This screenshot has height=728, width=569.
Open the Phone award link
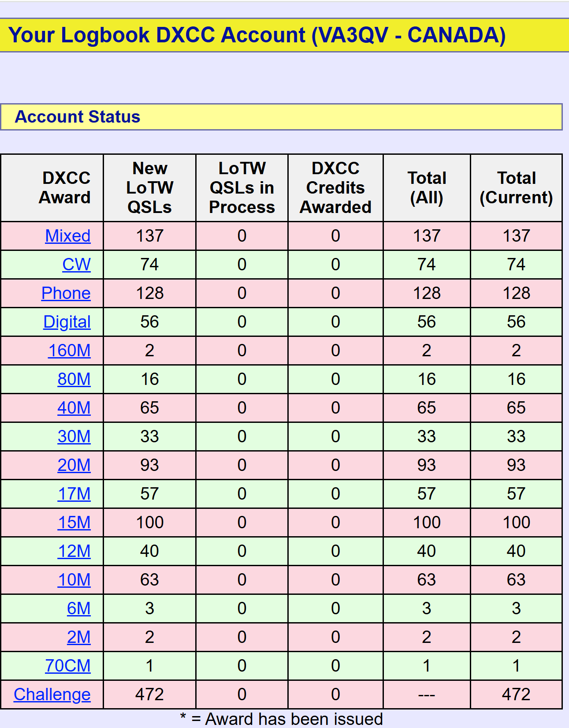click(66, 293)
